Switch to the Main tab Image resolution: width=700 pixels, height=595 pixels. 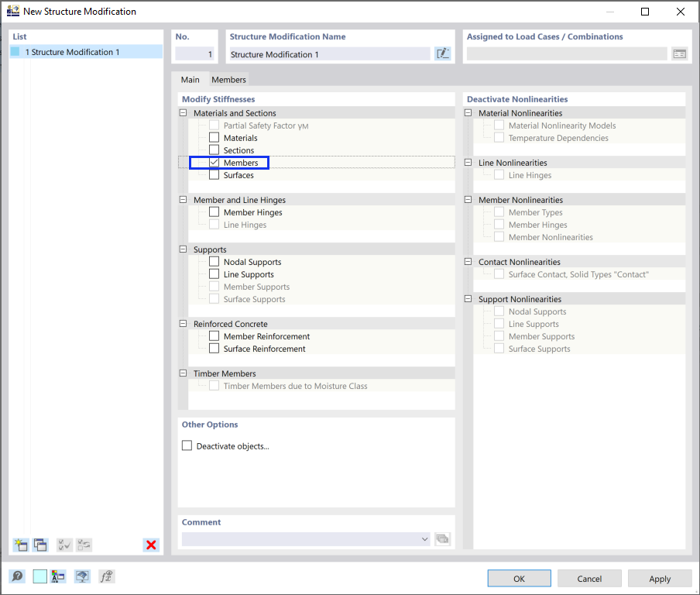click(190, 80)
